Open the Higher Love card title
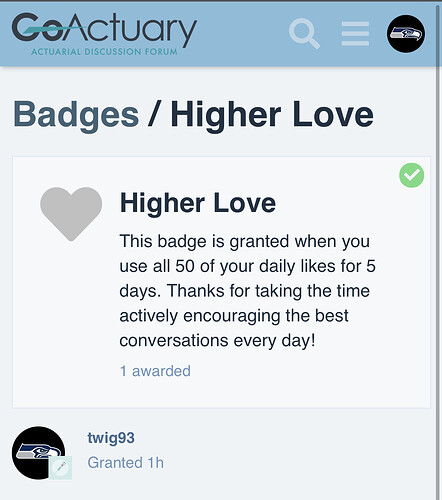442x500 pixels. (198, 203)
